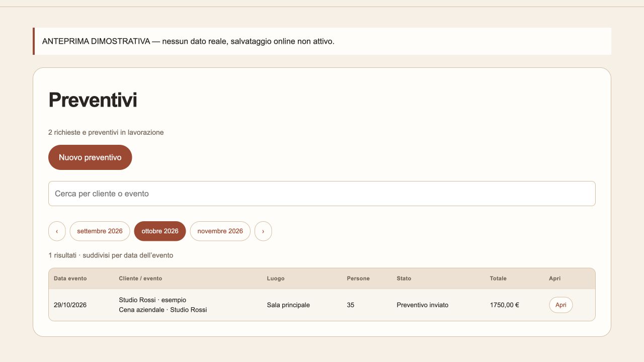
Task: Click the Cena aziendale · Studio Rossi line
Action: 163,310
